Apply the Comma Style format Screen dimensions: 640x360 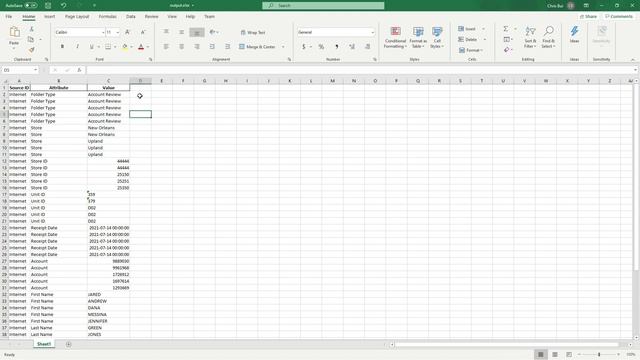click(337, 47)
